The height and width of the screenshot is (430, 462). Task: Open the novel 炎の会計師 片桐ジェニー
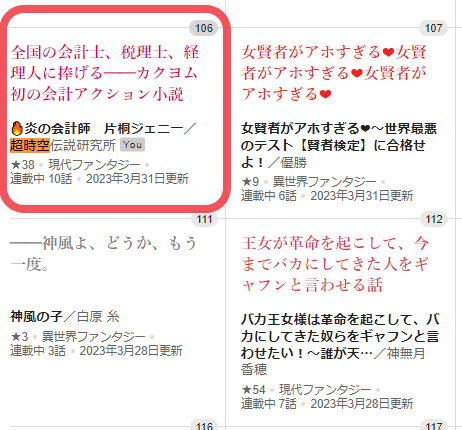[97, 128]
